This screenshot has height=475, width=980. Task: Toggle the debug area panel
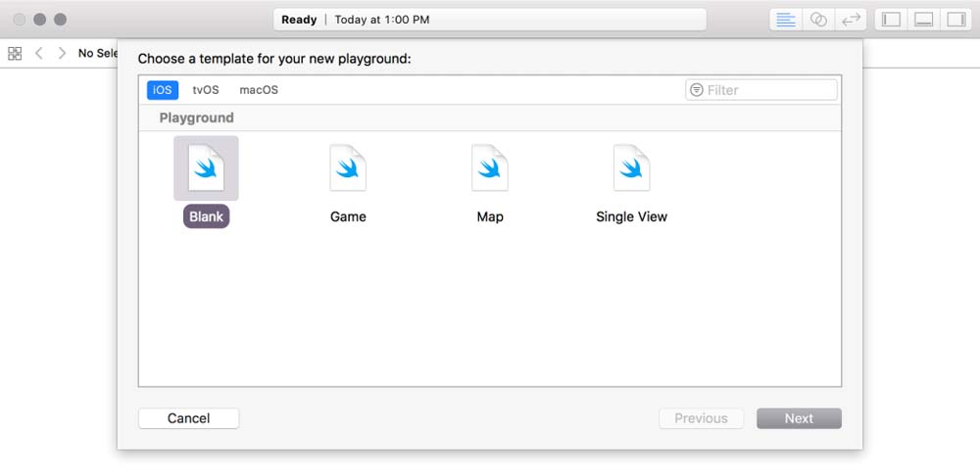pos(923,20)
